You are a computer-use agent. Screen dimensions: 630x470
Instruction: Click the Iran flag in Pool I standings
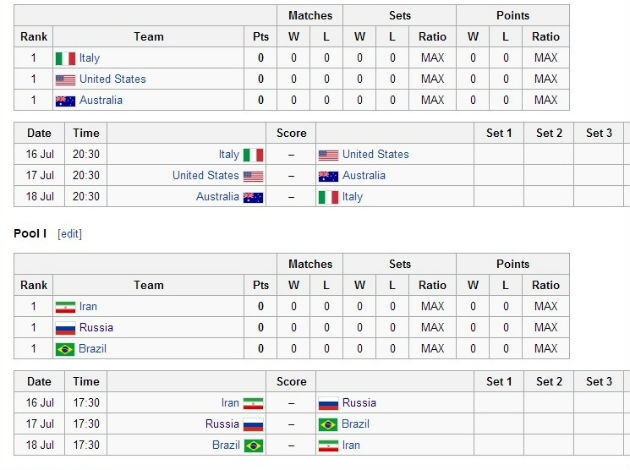(65, 306)
